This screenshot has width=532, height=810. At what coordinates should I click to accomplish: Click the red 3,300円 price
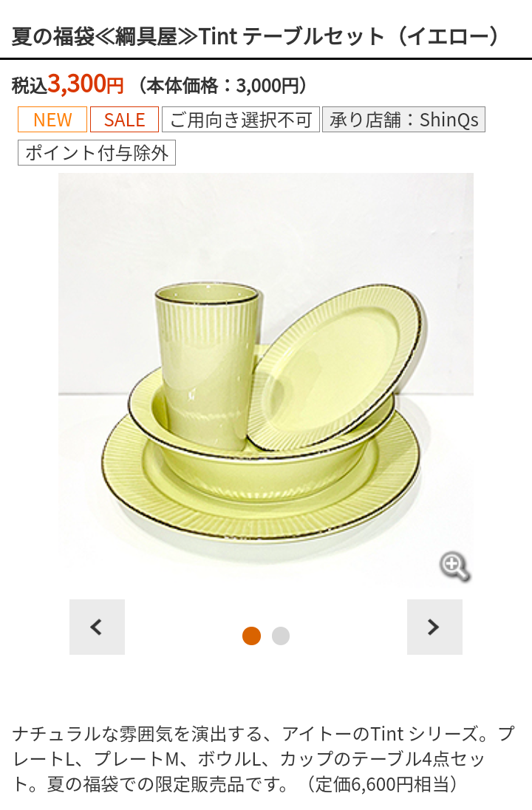coord(86,84)
